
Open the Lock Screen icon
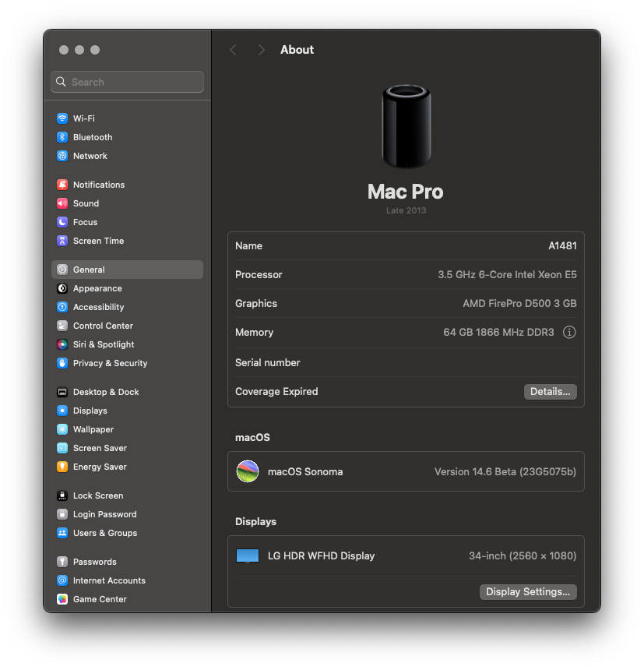coord(62,495)
